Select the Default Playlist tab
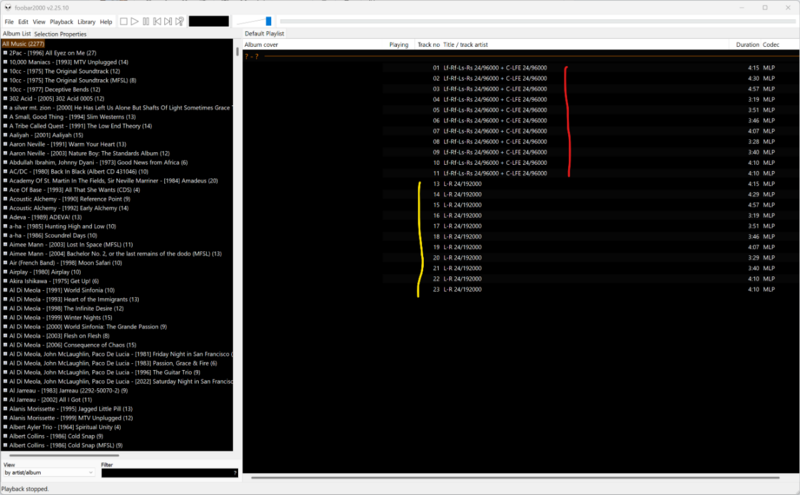The width and height of the screenshot is (800, 495). (x=264, y=34)
